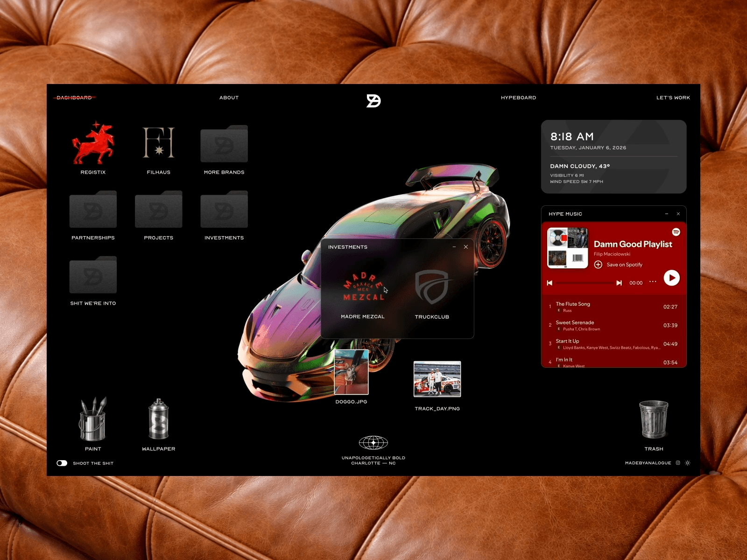Open the More Brands folder

224,144
